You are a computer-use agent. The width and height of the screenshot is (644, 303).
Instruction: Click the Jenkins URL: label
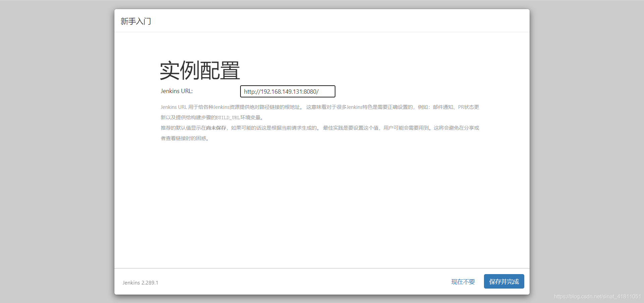(x=176, y=91)
